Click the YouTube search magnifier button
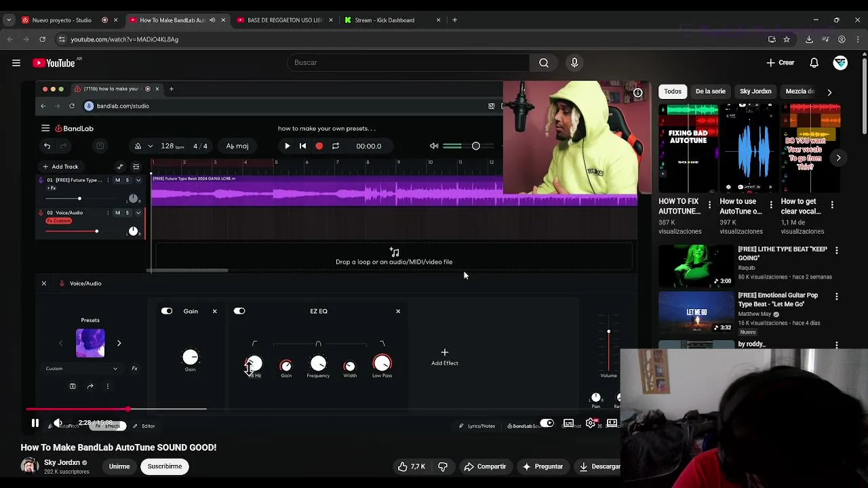 click(x=544, y=63)
